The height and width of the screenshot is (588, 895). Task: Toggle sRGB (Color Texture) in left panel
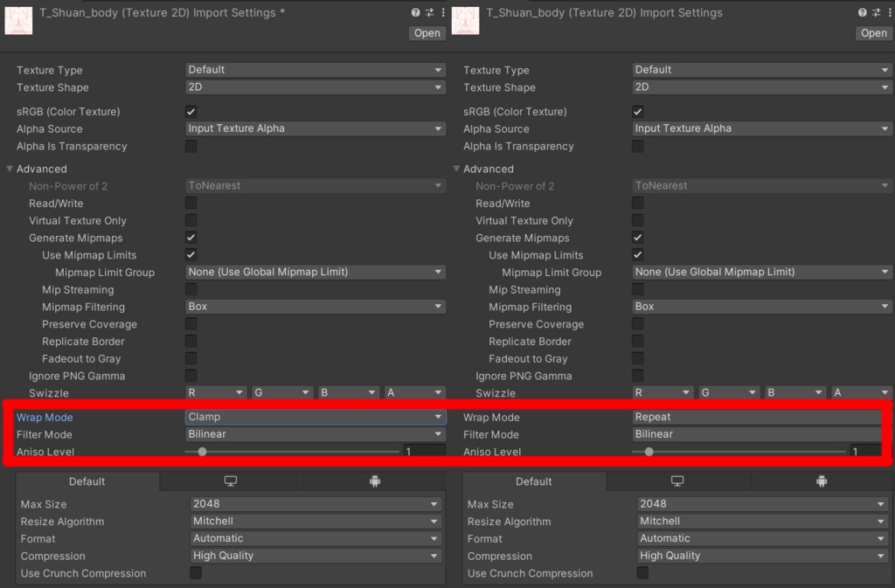point(191,112)
